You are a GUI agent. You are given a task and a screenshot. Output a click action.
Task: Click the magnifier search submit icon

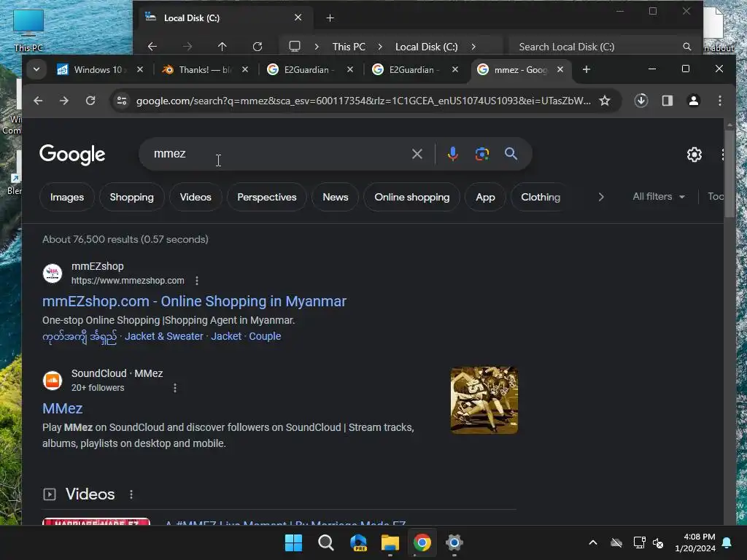(511, 154)
